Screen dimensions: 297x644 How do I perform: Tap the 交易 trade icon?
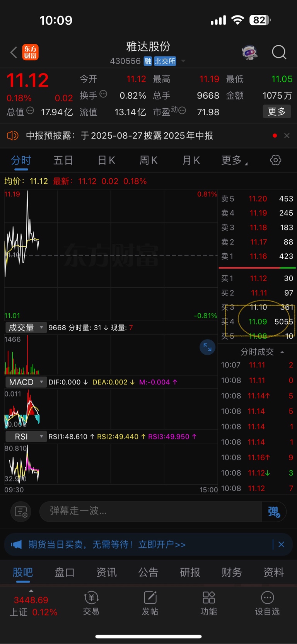pos(91,603)
